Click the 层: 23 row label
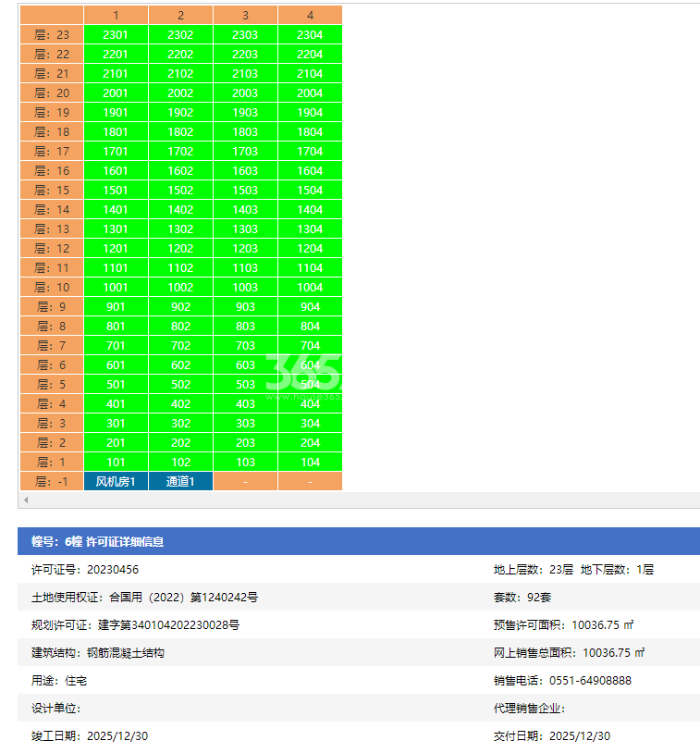Viewport: 700px width, 753px height. pos(52,34)
